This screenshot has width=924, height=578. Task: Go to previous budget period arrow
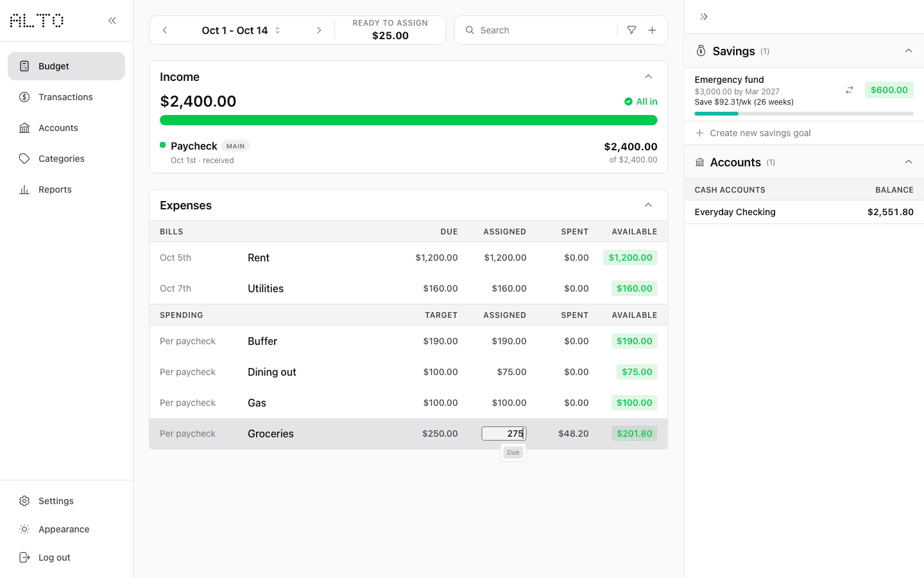tap(165, 30)
